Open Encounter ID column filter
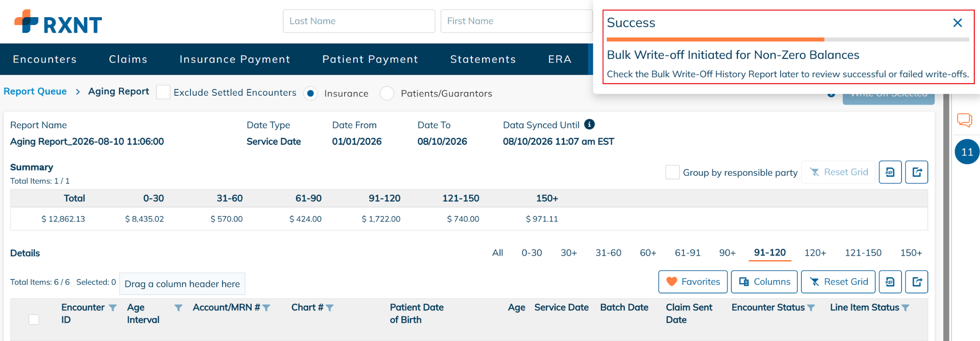The height and width of the screenshot is (341, 980). (x=112, y=308)
